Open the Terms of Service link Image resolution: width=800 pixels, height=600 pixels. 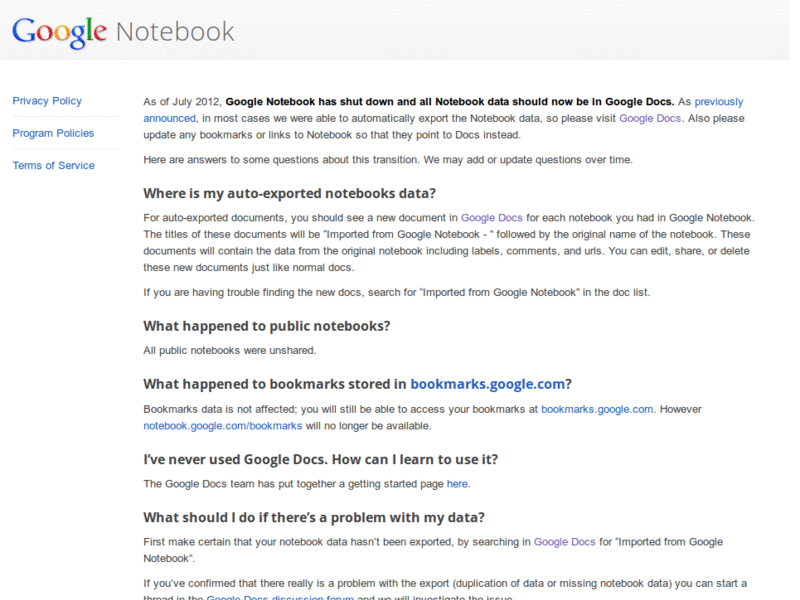(x=54, y=165)
